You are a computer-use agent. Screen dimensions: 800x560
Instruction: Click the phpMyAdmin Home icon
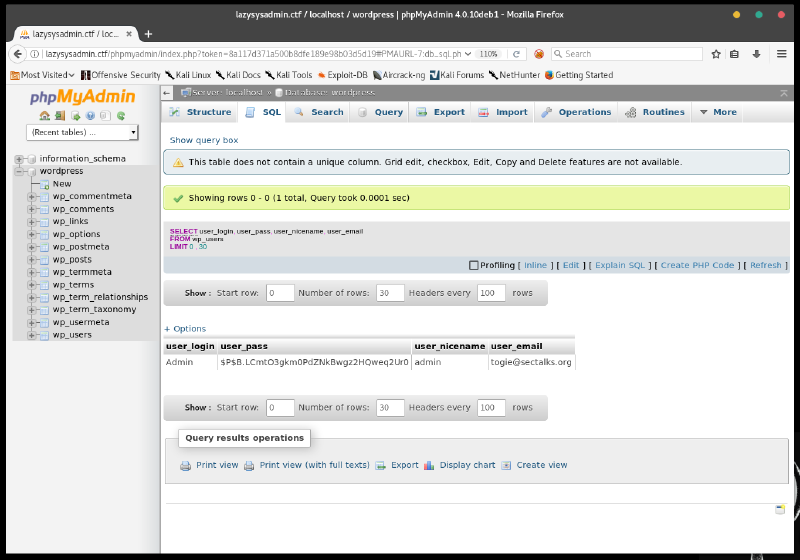point(45,116)
